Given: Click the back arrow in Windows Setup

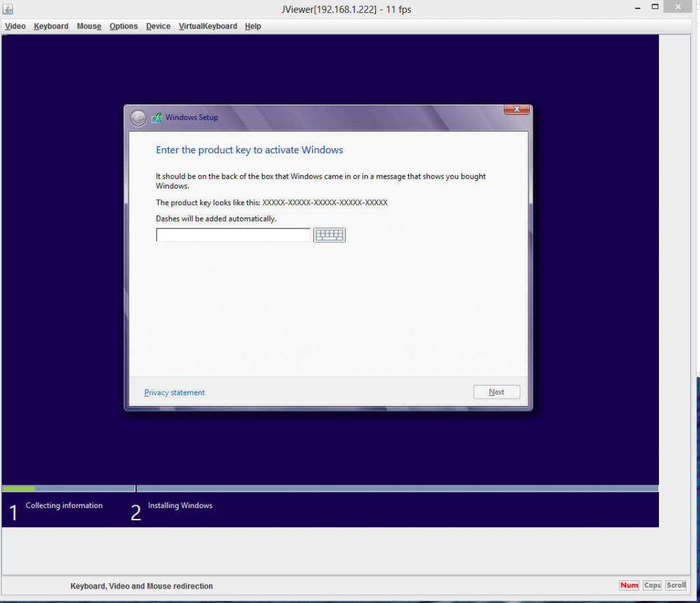Looking at the screenshot, I should click(x=138, y=118).
